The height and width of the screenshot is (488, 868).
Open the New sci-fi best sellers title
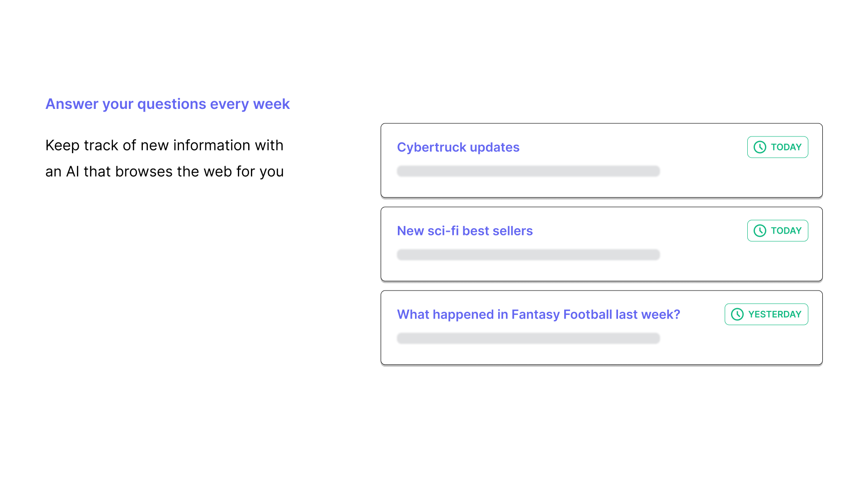pyautogui.click(x=465, y=231)
